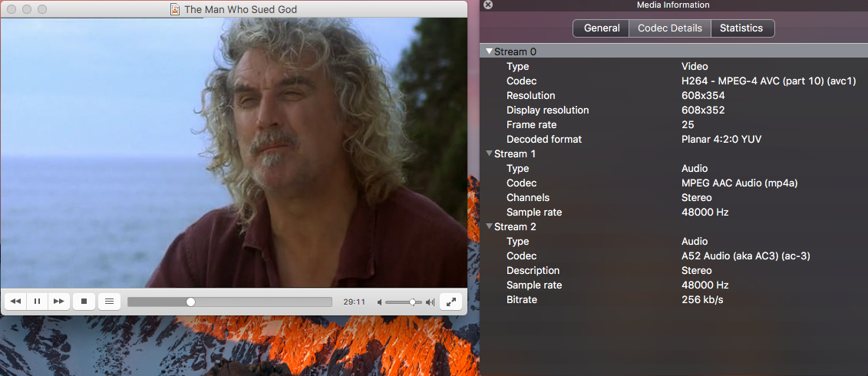Select the 608x354 resolution value
Viewport: 868px width, 376px height.
[x=703, y=95]
